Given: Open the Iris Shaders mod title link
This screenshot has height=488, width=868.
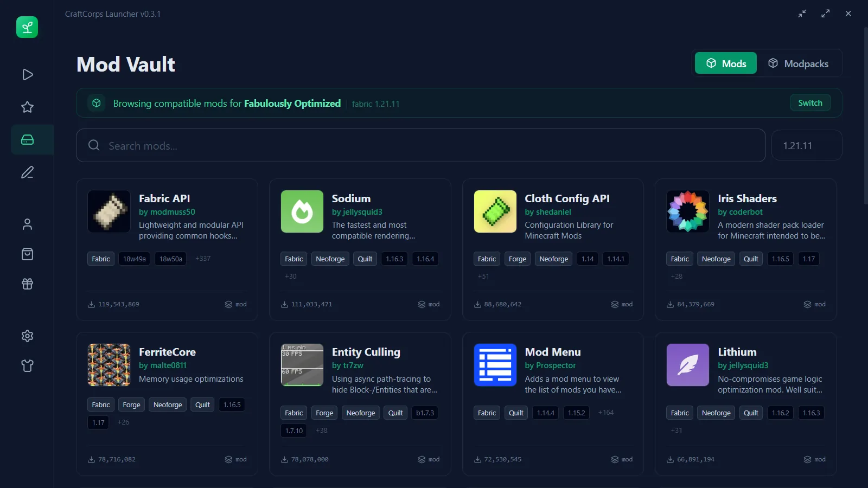Looking at the screenshot, I should tap(747, 198).
